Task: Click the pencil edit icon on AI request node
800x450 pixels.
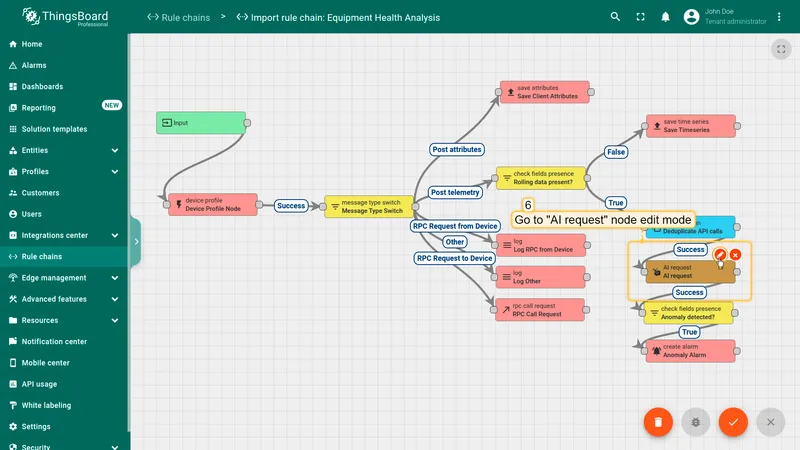Action: (720, 255)
